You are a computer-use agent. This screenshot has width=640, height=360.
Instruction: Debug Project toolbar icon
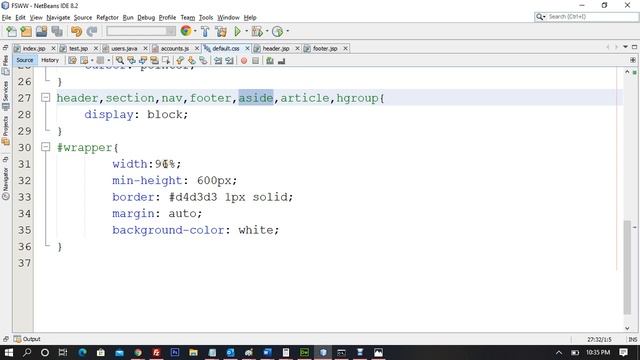pyautogui.click(x=257, y=31)
